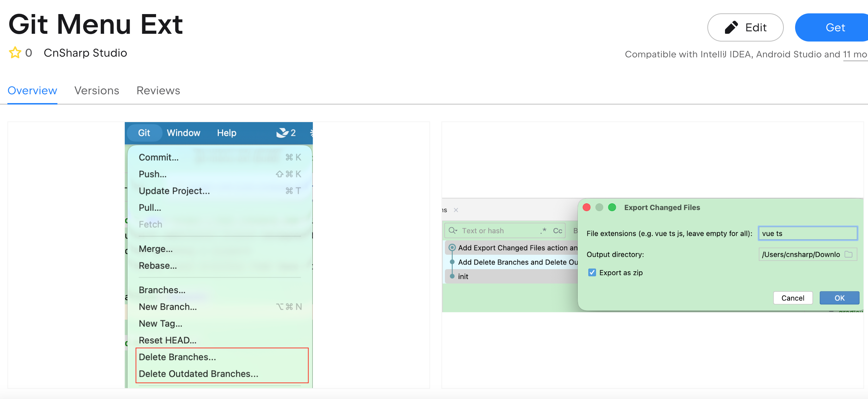Open the Git menu in the screenshot

tap(144, 133)
